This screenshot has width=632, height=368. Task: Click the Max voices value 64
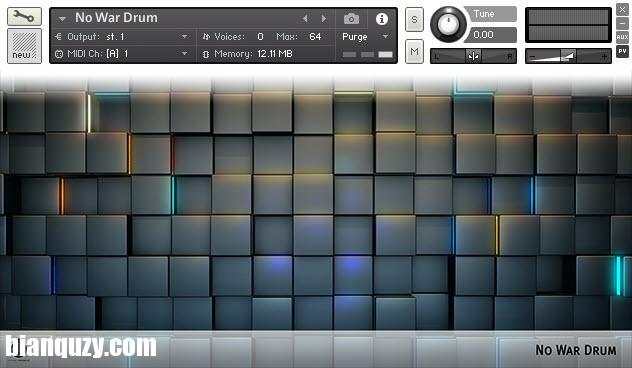[315, 37]
